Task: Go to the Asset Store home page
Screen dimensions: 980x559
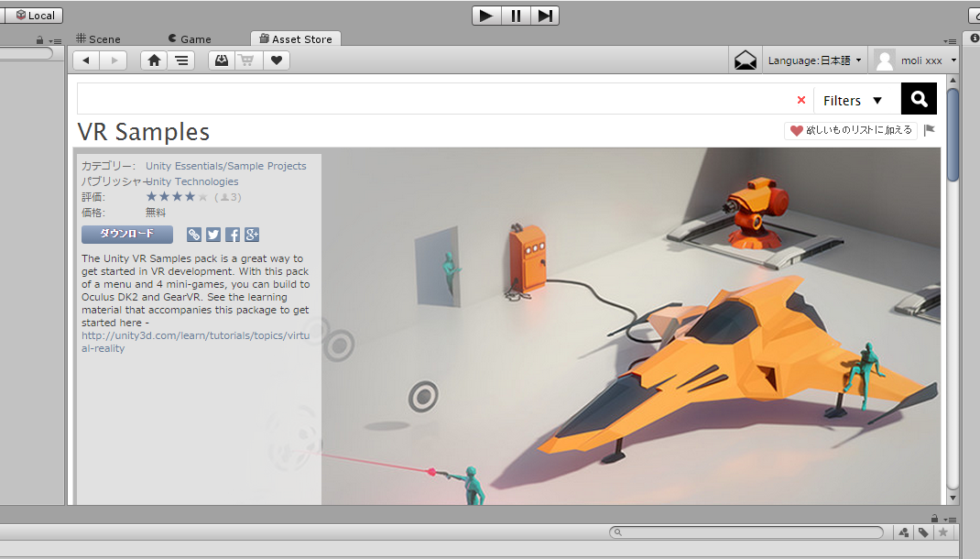Action: (x=153, y=60)
